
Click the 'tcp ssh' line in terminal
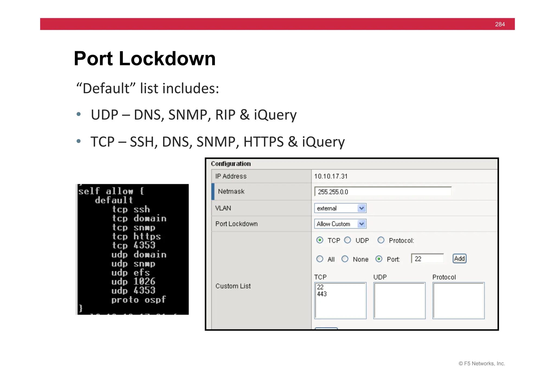tap(131, 209)
